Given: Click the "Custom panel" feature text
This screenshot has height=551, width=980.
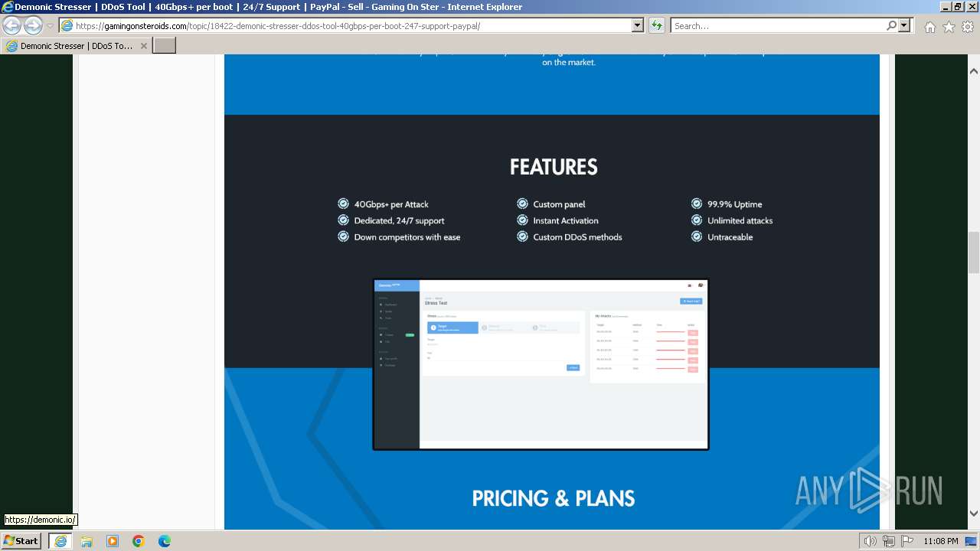Looking at the screenshot, I should coord(559,204).
